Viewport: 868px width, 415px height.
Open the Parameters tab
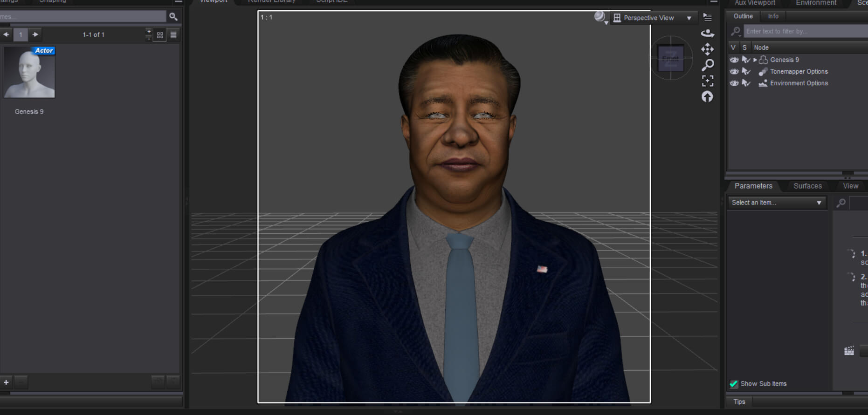point(753,186)
